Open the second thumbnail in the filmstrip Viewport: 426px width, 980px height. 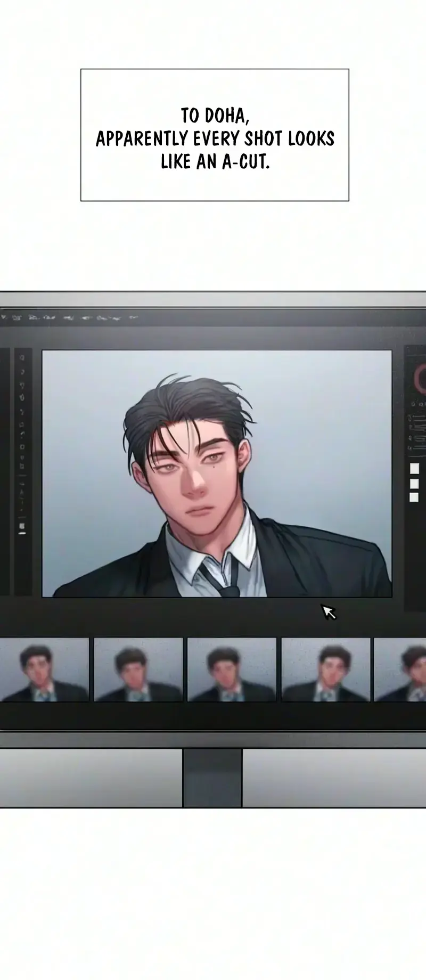tap(138, 669)
